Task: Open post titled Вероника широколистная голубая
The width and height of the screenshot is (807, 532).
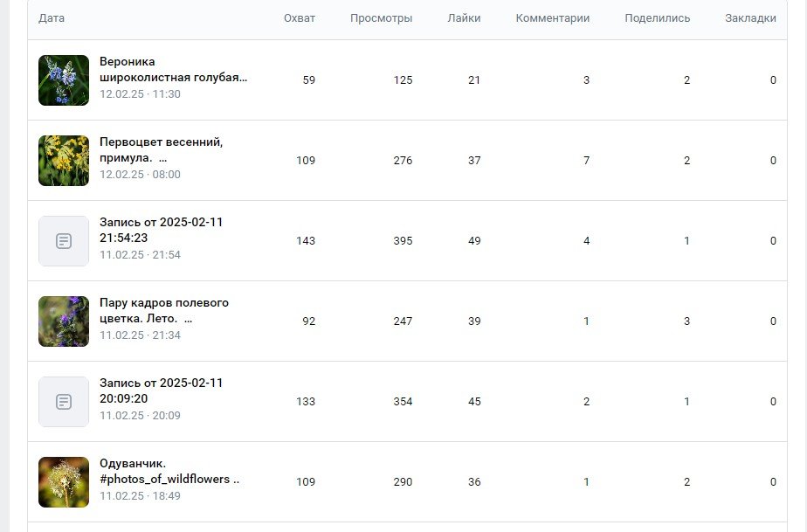Action: pyautogui.click(x=173, y=69)
